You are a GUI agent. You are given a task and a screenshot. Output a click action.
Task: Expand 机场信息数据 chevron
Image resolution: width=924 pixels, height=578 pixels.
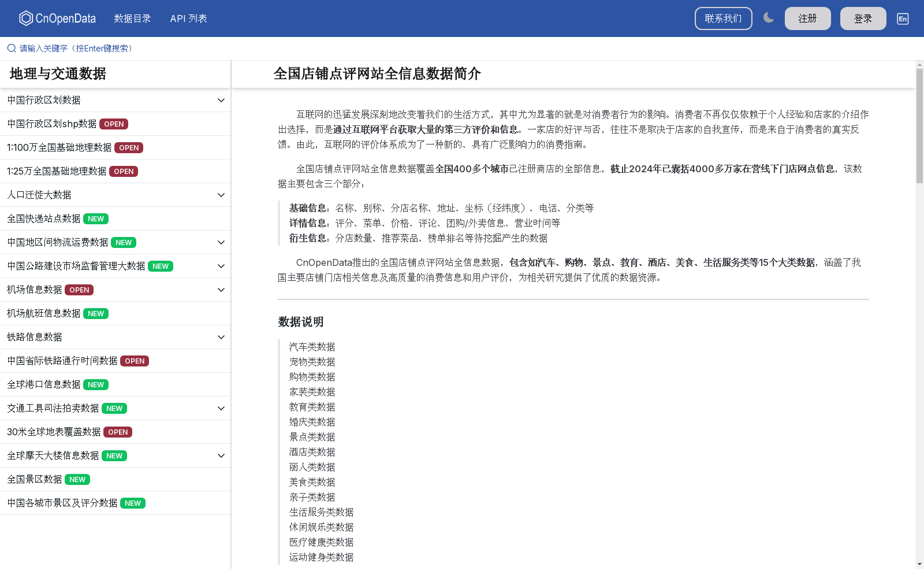point(221,290)
